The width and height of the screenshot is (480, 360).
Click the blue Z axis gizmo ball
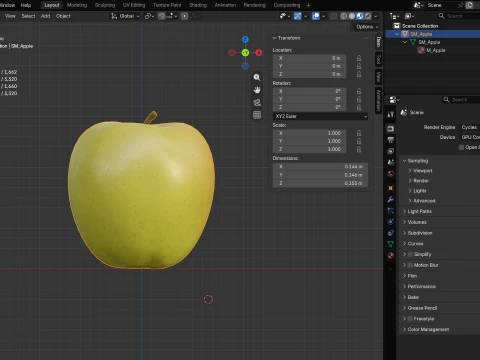(x=245, y=39)
